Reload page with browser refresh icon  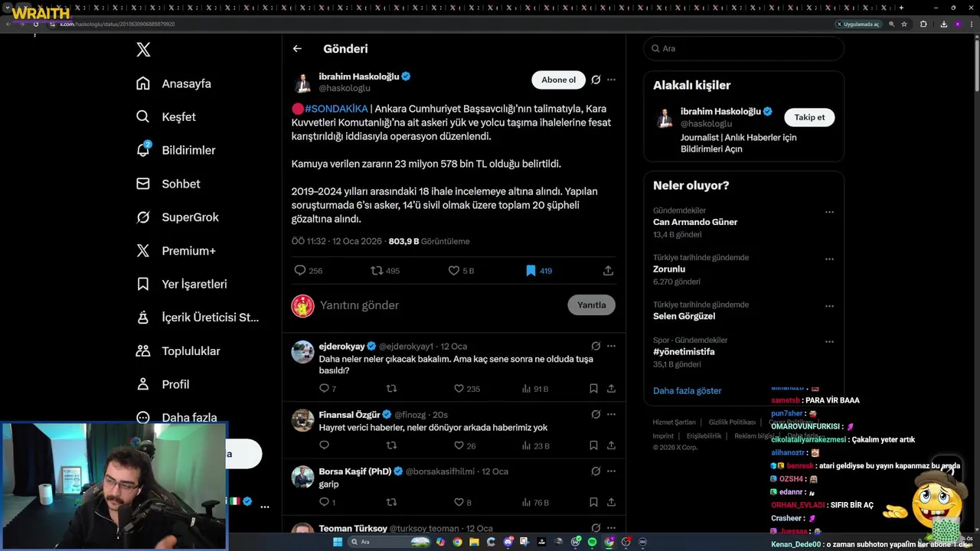pyautogui.click(x=35, y=24)
